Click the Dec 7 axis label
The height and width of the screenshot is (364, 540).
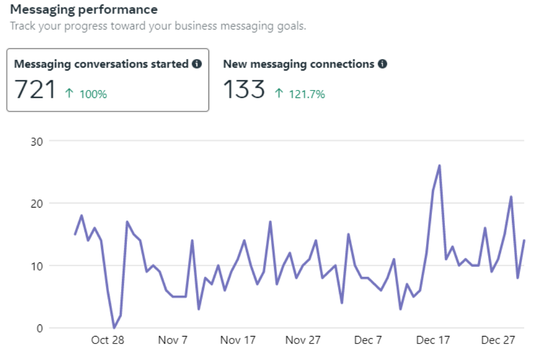pyautogui.click(x=368, y=340)
